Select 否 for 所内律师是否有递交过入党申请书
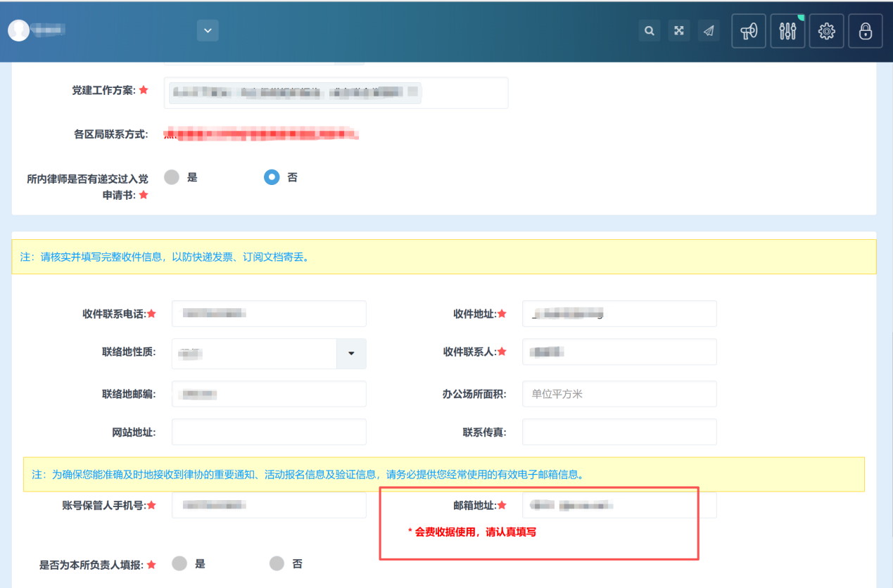Screen dimensions: 893x588 tap(272, 177)
